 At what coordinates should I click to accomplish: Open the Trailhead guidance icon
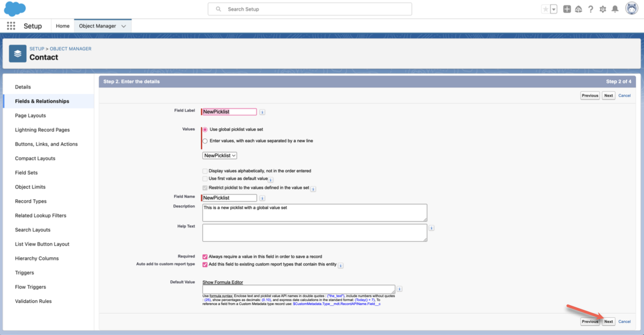coord(578,9)
